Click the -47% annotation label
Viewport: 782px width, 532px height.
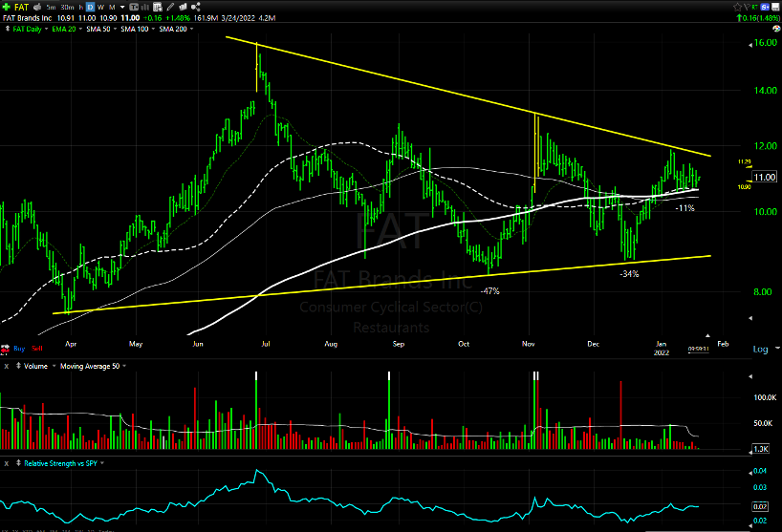(x=489, y=291)
